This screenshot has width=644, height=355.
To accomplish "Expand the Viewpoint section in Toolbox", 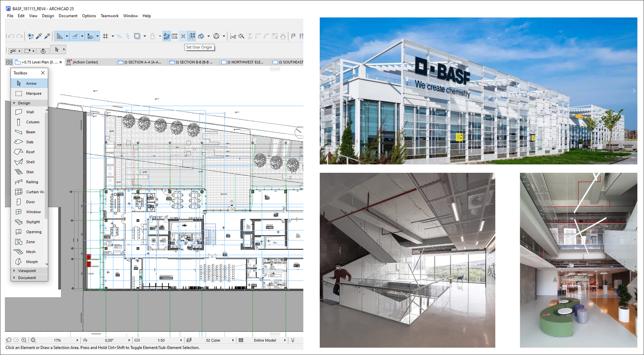I will (14, 271).
